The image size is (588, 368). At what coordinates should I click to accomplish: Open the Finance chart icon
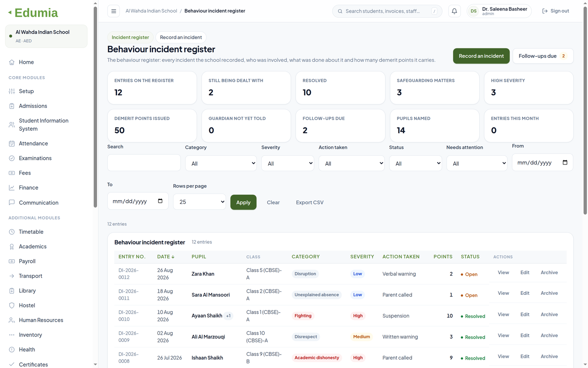[x=12, y=188]
